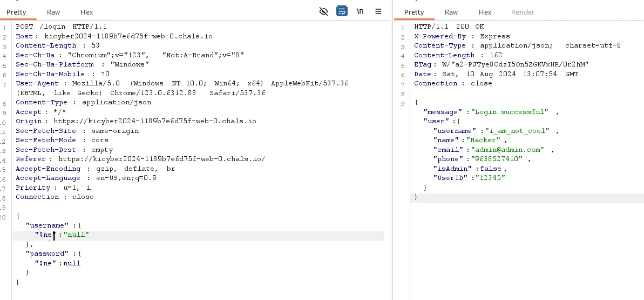Open the request pane hamburger menu
644x300 pixels.
click(x=378, y=11)
